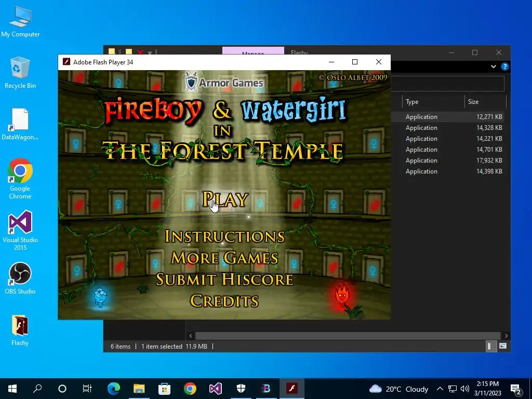Click the More Games link
The width and height of the screenshot is (532, 399).
coord(224,258)
